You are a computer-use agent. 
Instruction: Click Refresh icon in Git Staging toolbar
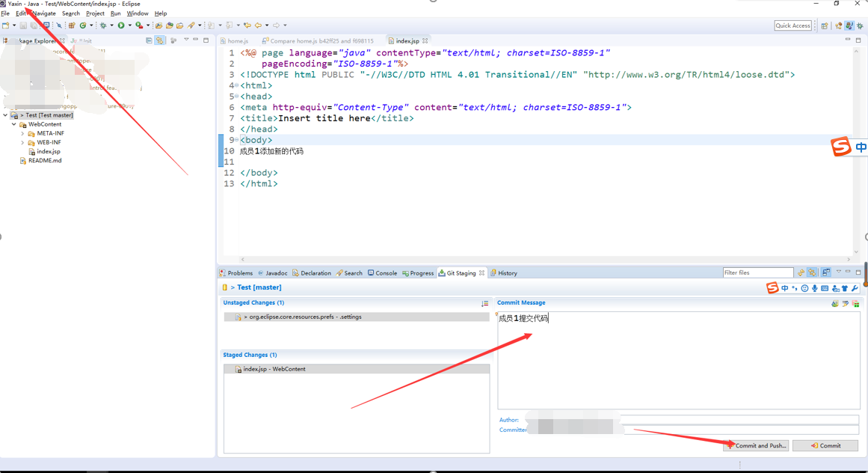click(801, 272)
